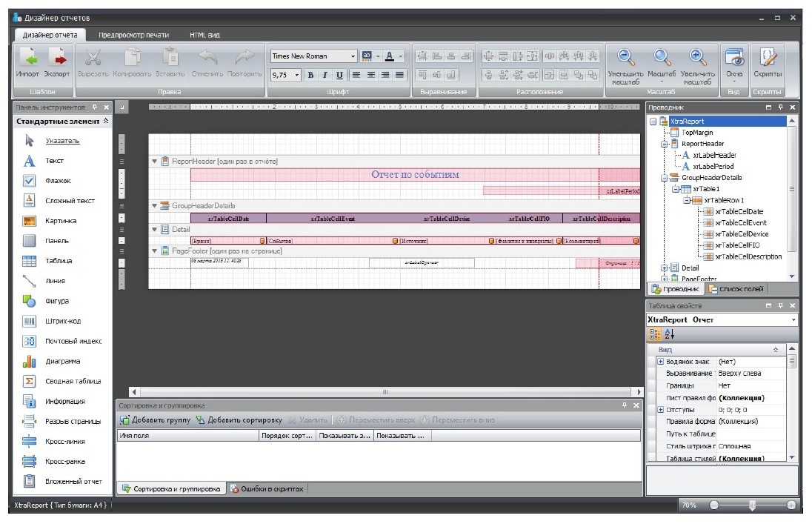Viewport: 812px width, 524px height.
Task: Expand the Водяной знак property
Action: pyautogui.click(x=661, y=362)
